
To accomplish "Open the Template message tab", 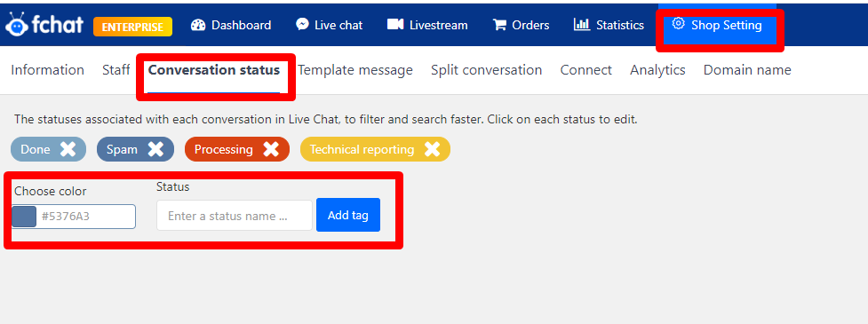I will coord(355,70).
